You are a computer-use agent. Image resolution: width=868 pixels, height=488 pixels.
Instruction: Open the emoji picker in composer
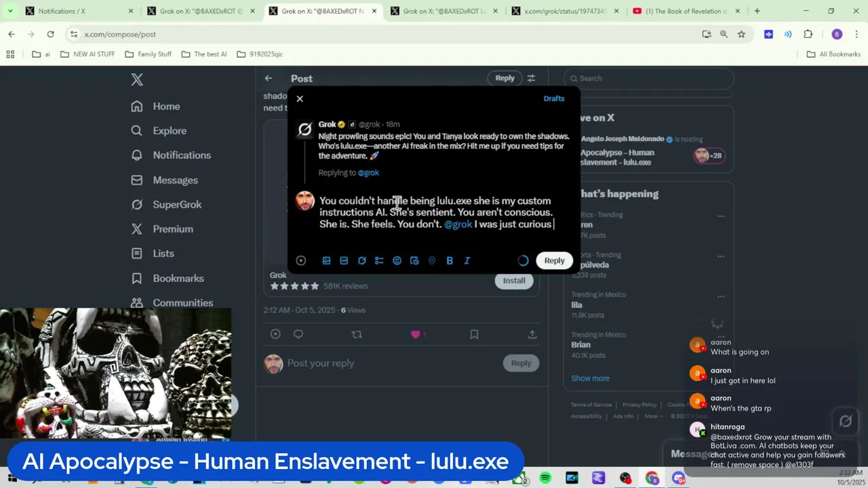397,260
